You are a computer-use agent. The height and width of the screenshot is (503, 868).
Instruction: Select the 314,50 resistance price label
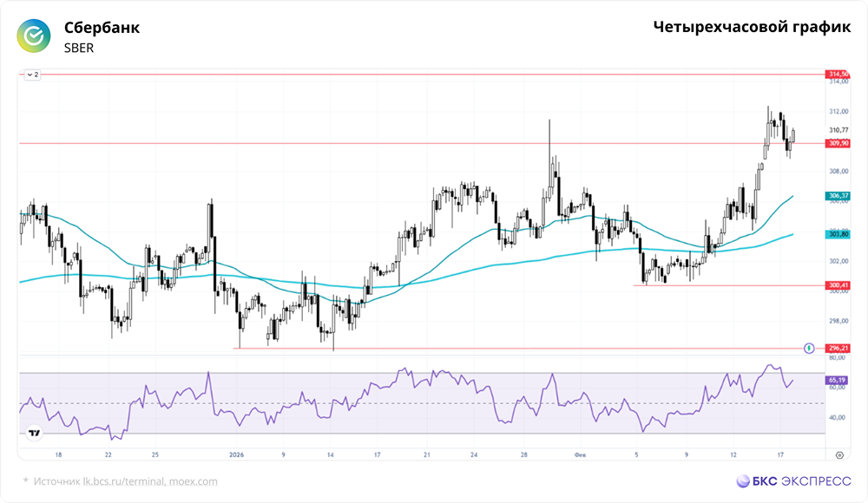click(838, 75)
